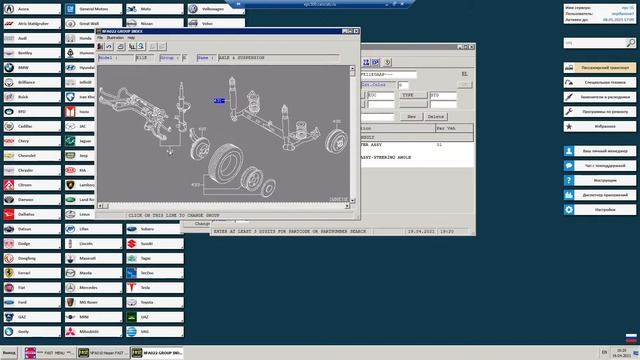Open the Mitsubishi catalog

(93, 332)
